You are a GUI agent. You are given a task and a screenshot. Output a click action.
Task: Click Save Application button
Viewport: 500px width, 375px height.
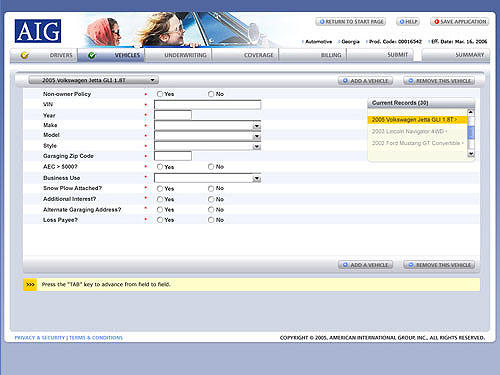coord(460,22)
